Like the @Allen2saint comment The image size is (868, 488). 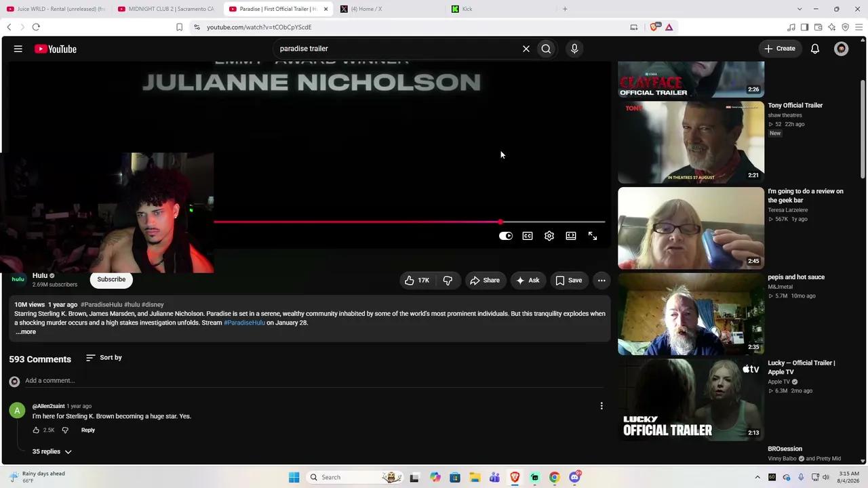36,430
